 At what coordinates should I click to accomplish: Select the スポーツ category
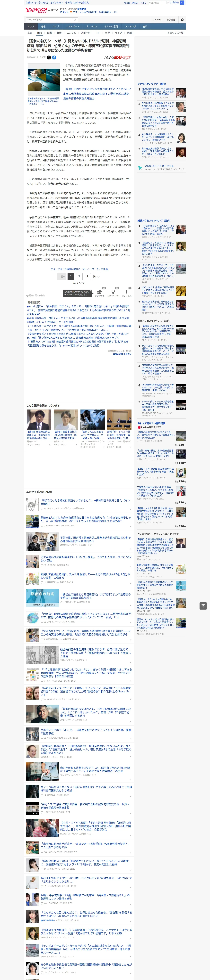(86, 33)
